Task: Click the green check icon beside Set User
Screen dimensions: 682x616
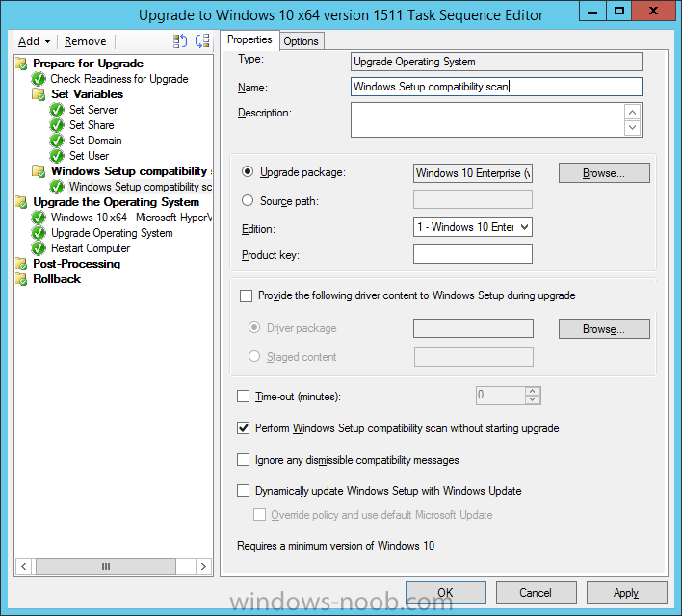Action: [57, 156]
